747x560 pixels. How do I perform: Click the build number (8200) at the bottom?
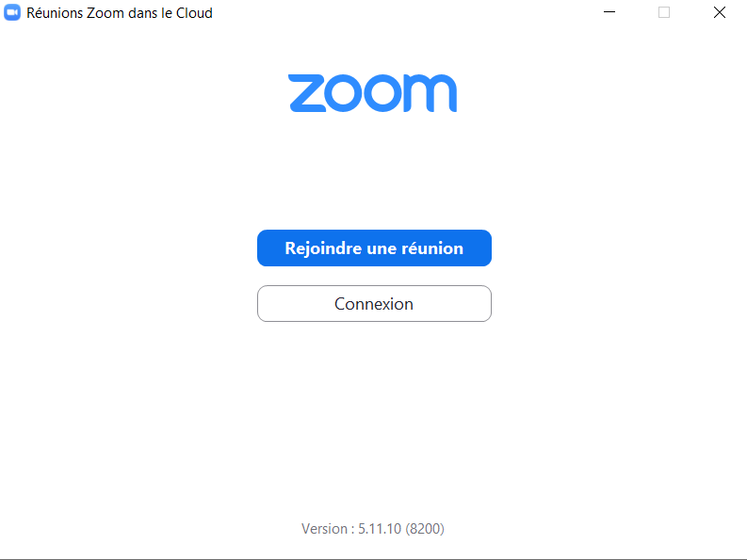click(x=425, y=529)
